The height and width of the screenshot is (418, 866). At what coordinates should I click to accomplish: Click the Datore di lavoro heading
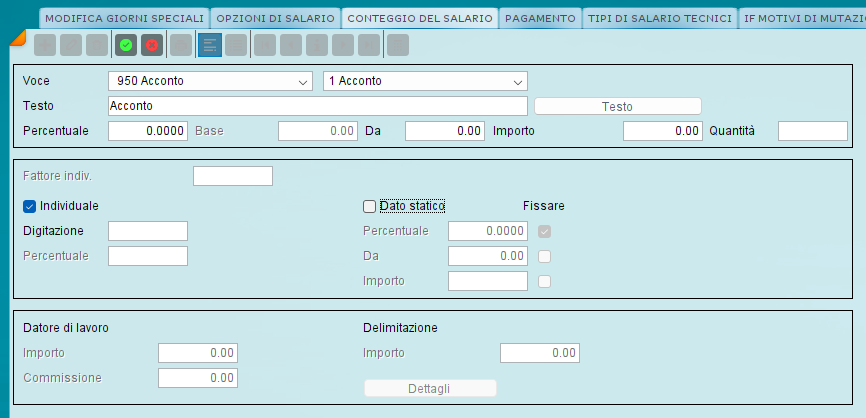pyautogui.click(x=66, y=328)
